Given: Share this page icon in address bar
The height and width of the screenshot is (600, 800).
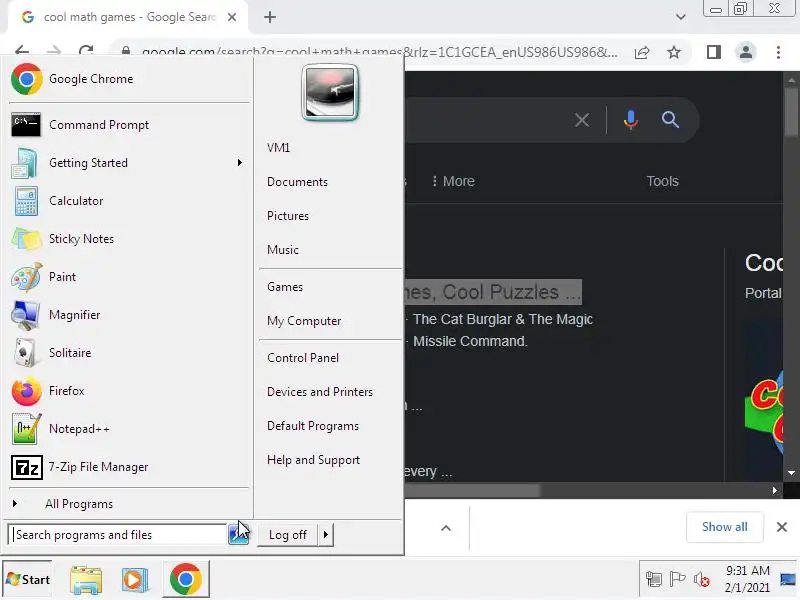Looking at the screenshot, I should (x=642, y=52).
